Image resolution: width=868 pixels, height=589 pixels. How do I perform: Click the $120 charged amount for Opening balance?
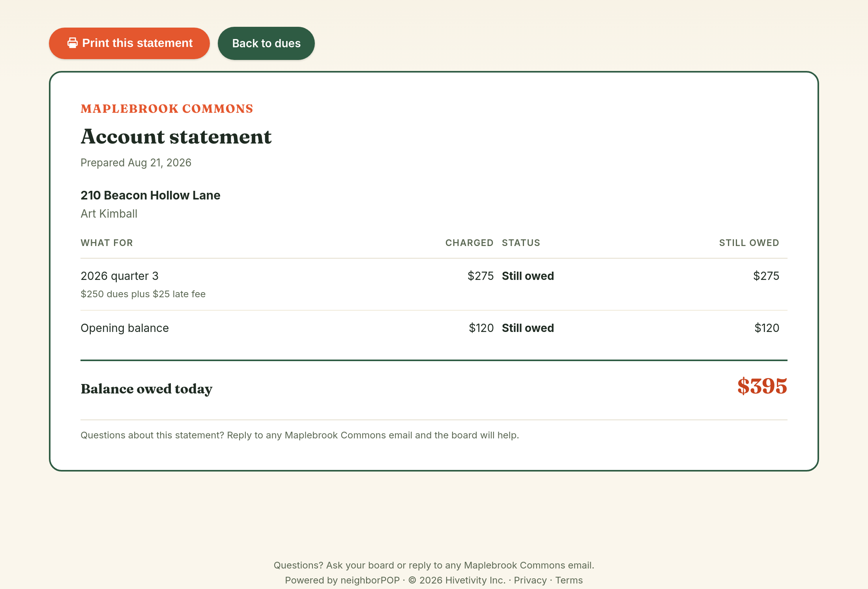click(x=481, y=328)
